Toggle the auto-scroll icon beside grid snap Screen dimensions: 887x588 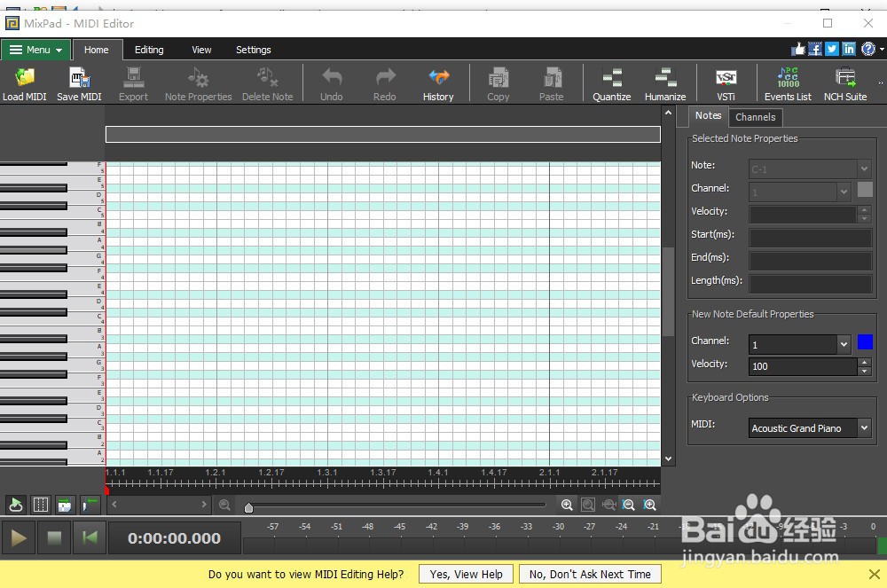[x=65, y=505]
